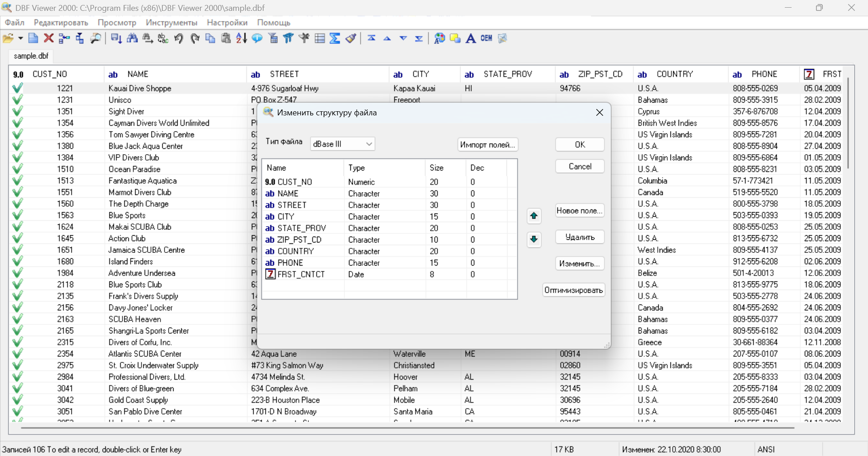Move selected field up with green arrow
The image size is (868, 456).
tap(534, 216)
